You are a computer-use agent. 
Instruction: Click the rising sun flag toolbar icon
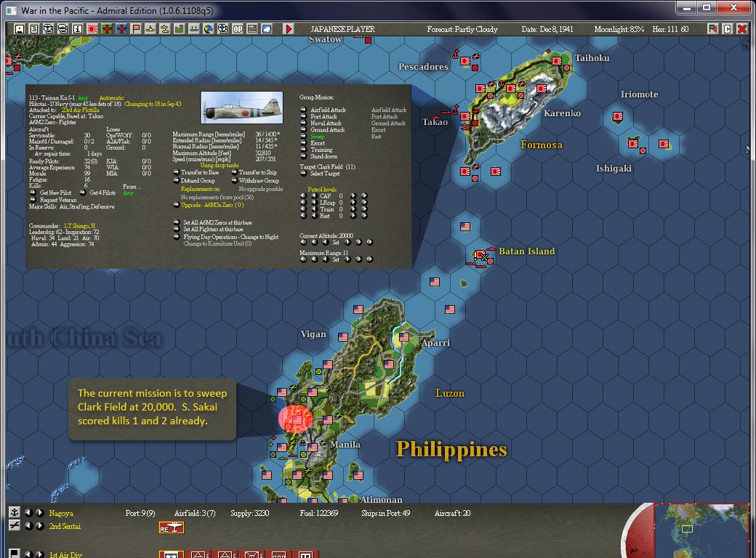pyautogui.click(x=92, y=29)
